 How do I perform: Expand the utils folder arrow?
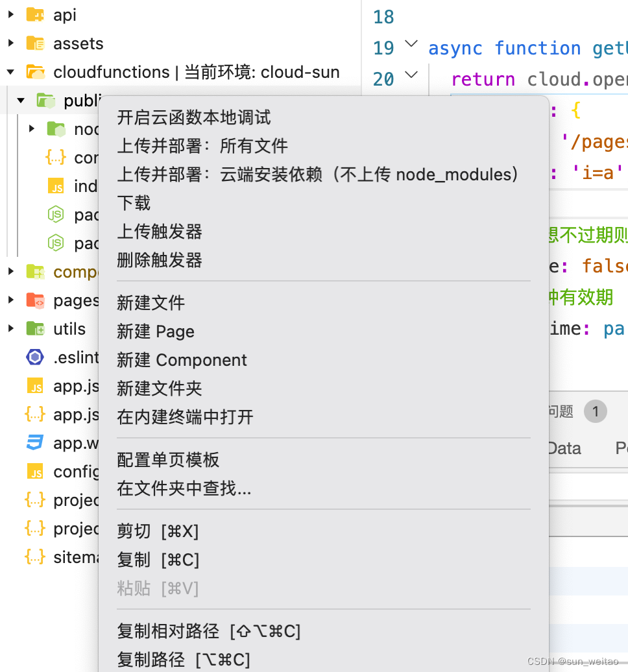click(11, 329)
